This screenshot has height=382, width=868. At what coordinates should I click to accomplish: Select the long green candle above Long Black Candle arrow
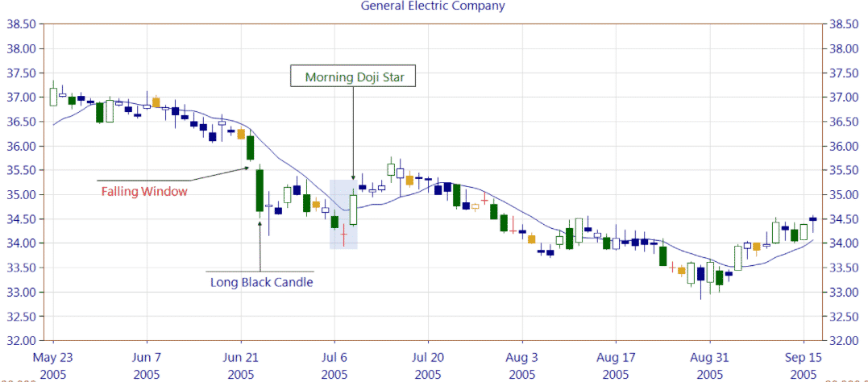[260, 190]
